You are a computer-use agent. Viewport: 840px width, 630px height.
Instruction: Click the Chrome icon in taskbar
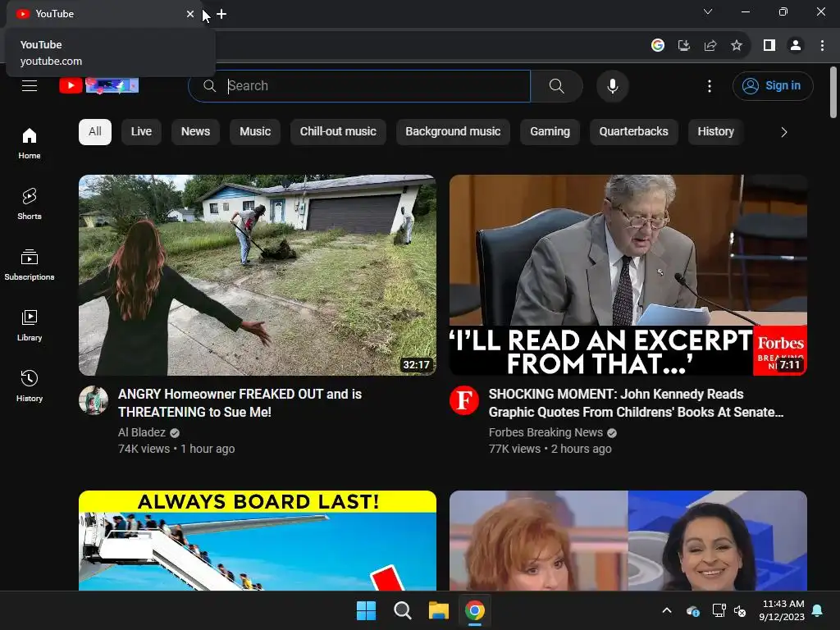(x=475, y=610)
